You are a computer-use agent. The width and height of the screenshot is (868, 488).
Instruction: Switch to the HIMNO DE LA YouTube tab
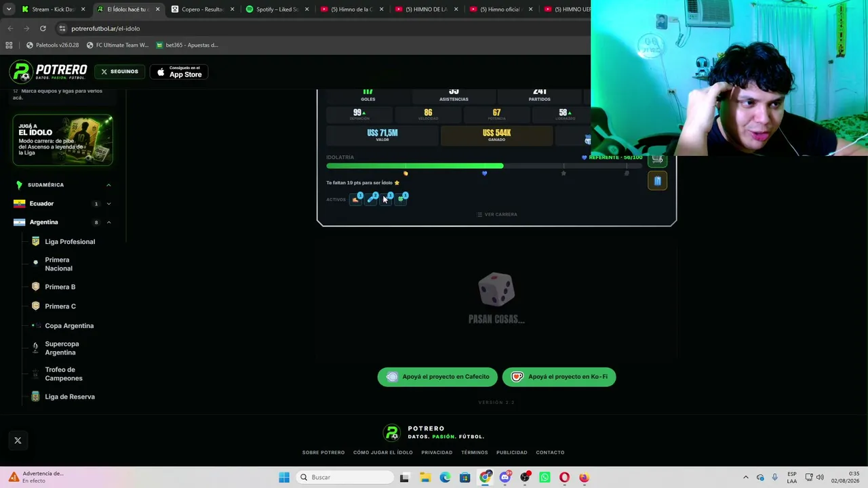(426, 9)
